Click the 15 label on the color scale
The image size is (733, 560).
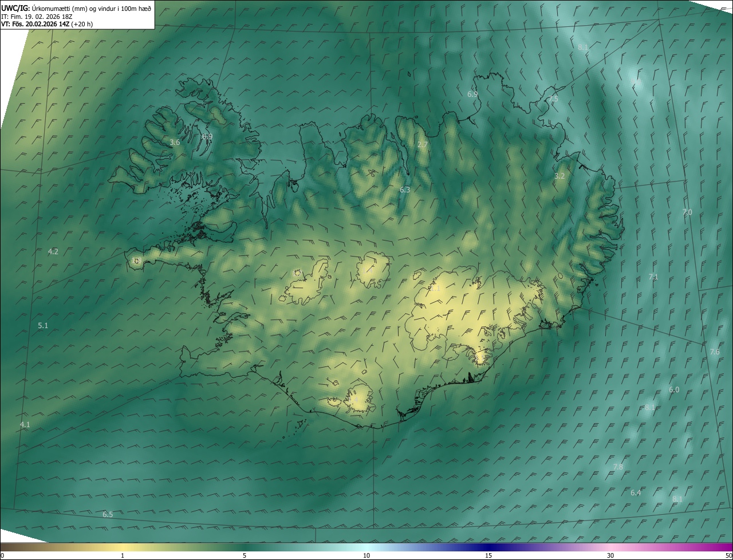click(x=488, y=555)
